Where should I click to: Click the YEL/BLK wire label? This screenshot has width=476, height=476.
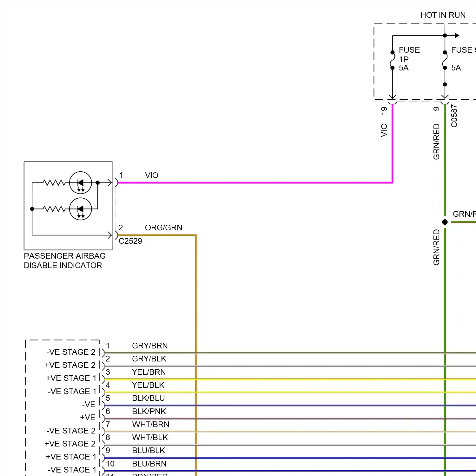coord(148,385)
